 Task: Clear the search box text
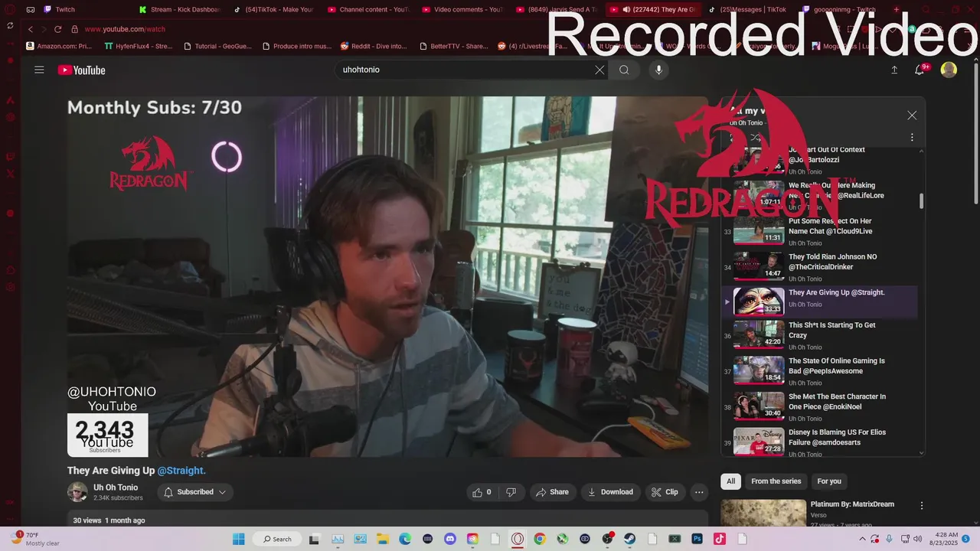pyautogui.click(x=599, y=70)
